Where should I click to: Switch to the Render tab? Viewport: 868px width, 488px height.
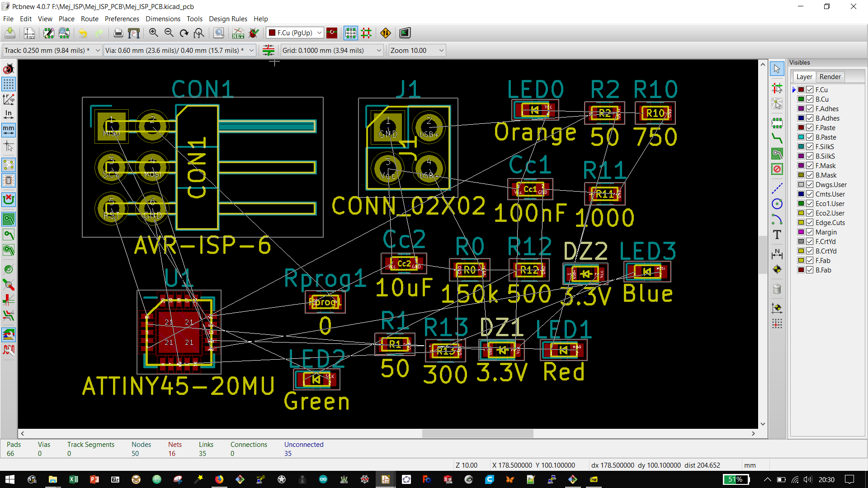(x=830, y=77)
